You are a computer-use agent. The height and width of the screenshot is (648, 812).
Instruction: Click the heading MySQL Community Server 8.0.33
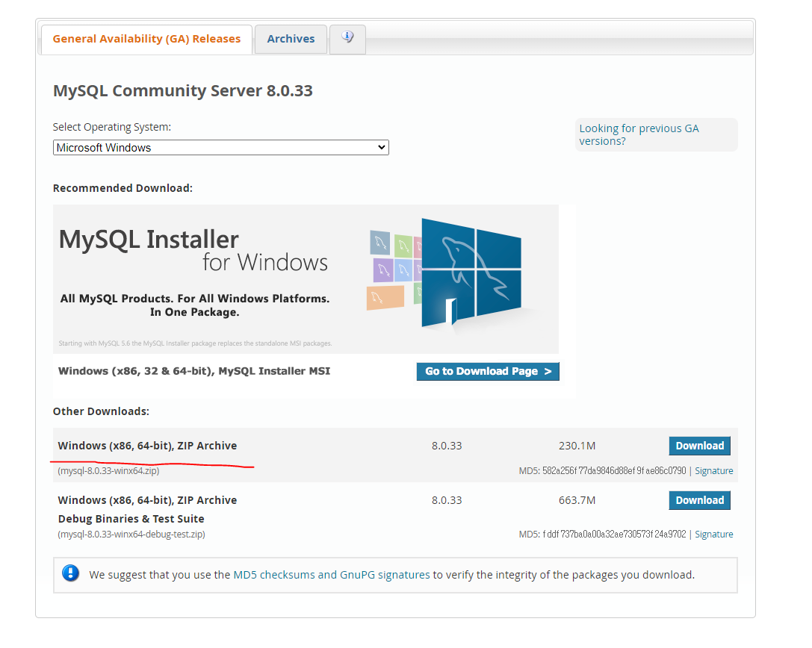[183, 90]
